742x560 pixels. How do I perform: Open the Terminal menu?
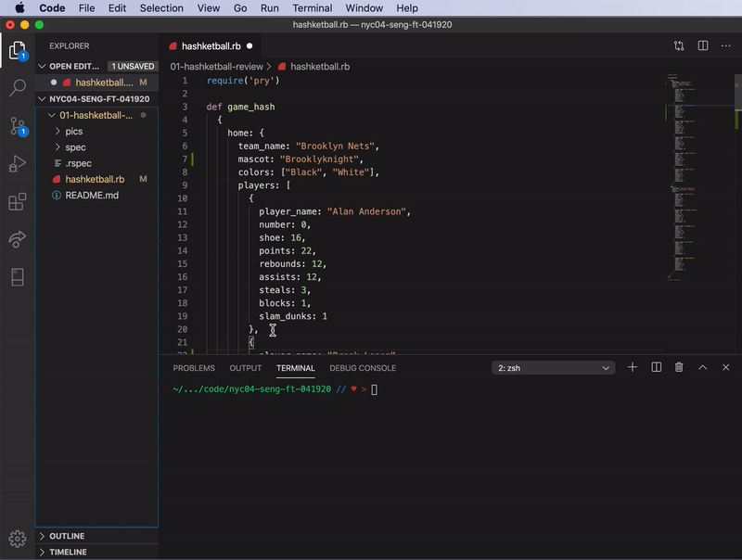[312, 8]
